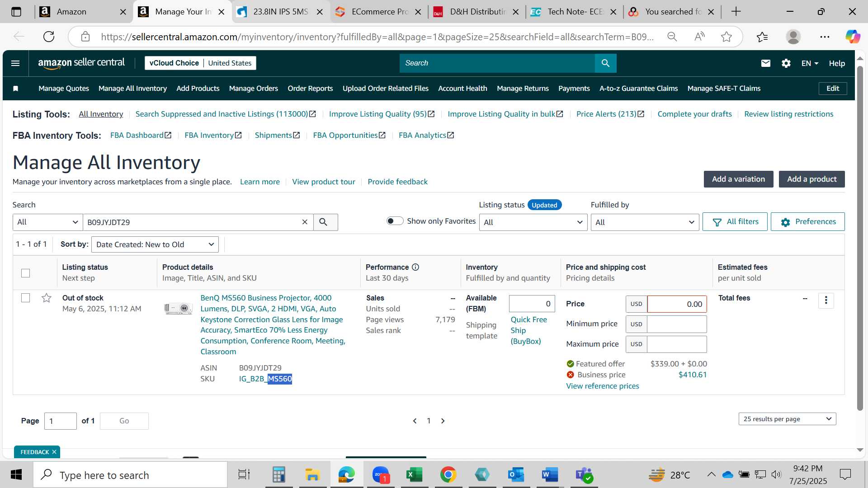Click the Help link in header
This screenshot has width=868, height=488.
tap(836, 63)
